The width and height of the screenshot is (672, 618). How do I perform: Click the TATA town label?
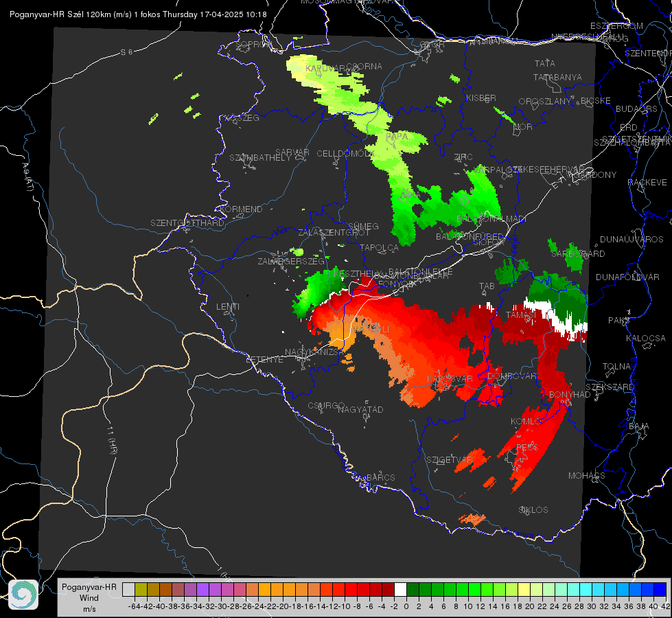[545, 63]
